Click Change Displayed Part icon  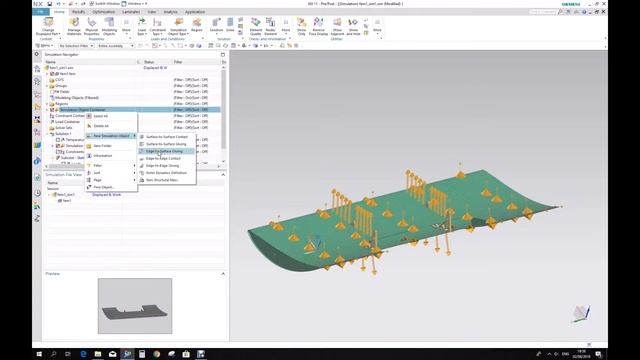point(48,22)
